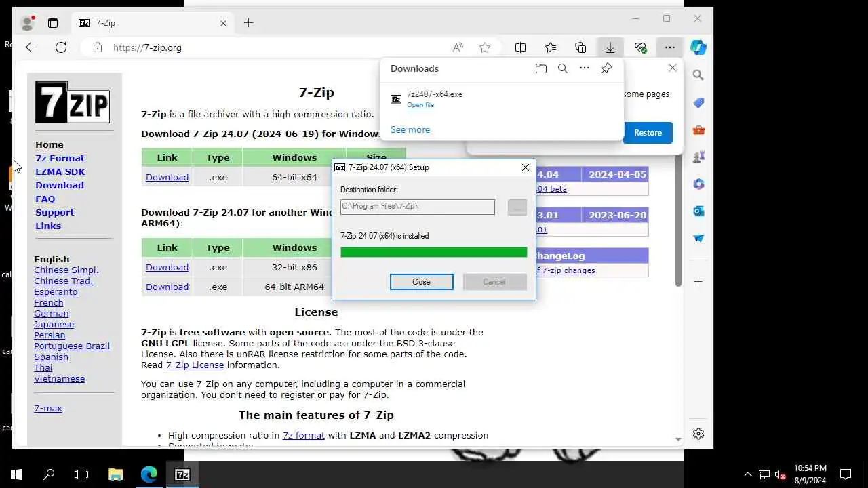Click the Close button in 7-Zip Setup

point(421,282)
